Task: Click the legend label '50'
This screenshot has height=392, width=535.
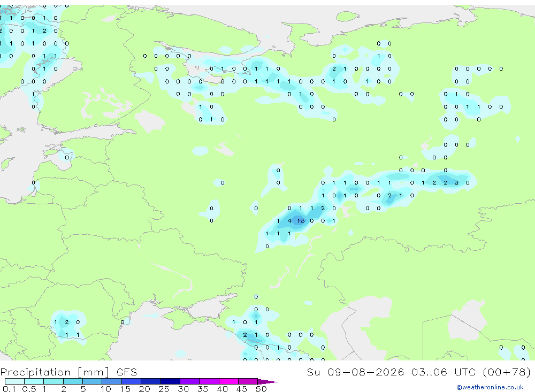Action: (261, 389)
